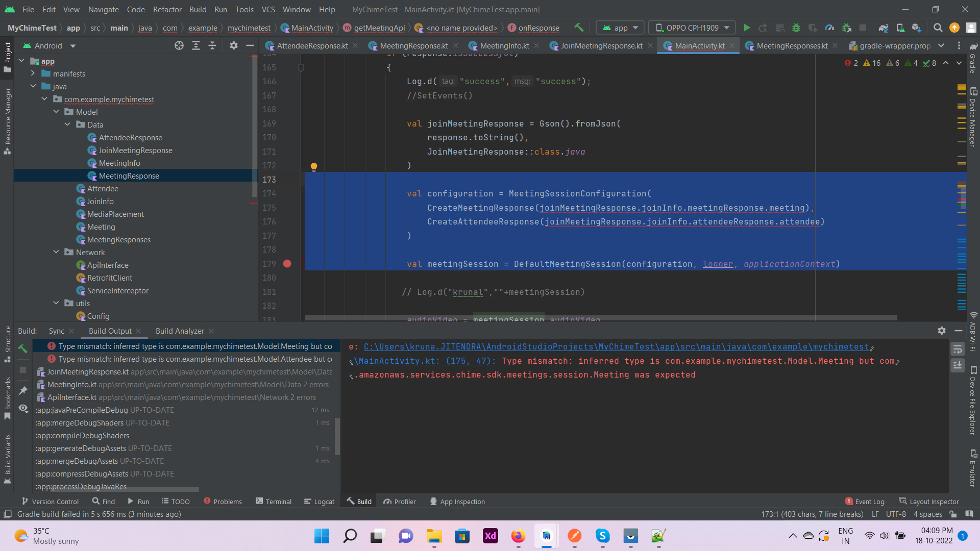Run the app on OPPO CPH1909
Screen dimensions: 980x551
click(x=747, y=28)
